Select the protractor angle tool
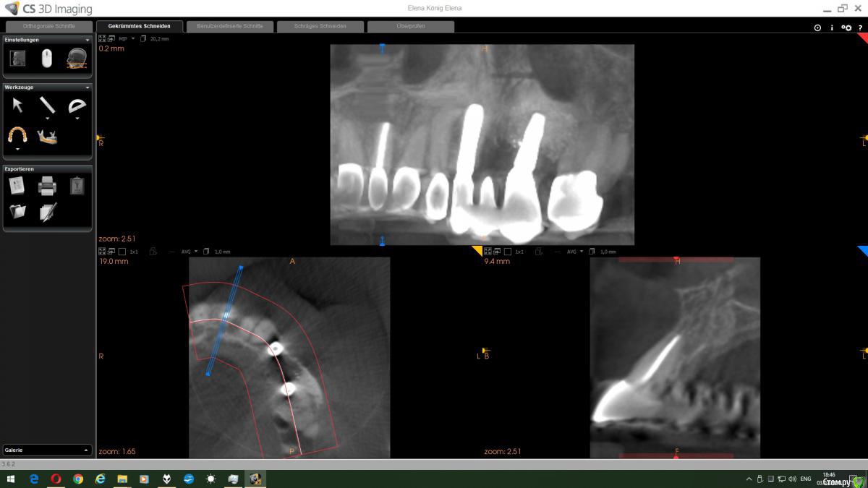Screen dimensions: 868x488 coord(77,106)
